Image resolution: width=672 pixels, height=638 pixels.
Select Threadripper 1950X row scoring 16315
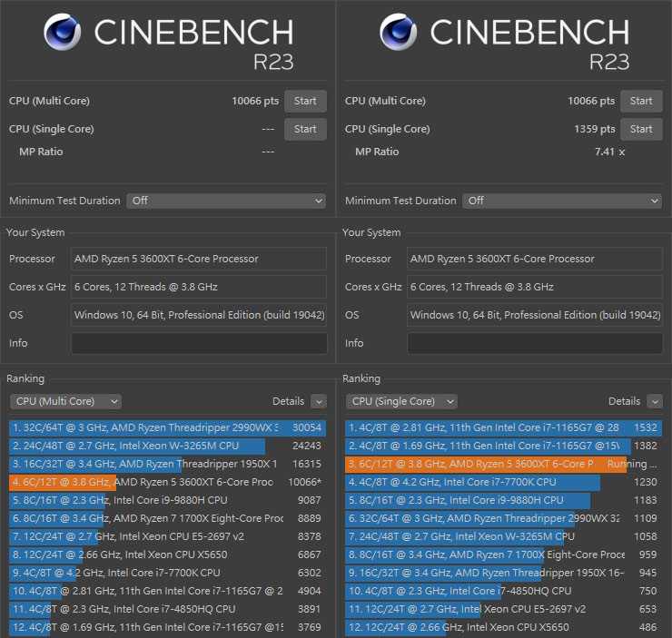click(x=167, y=464)
